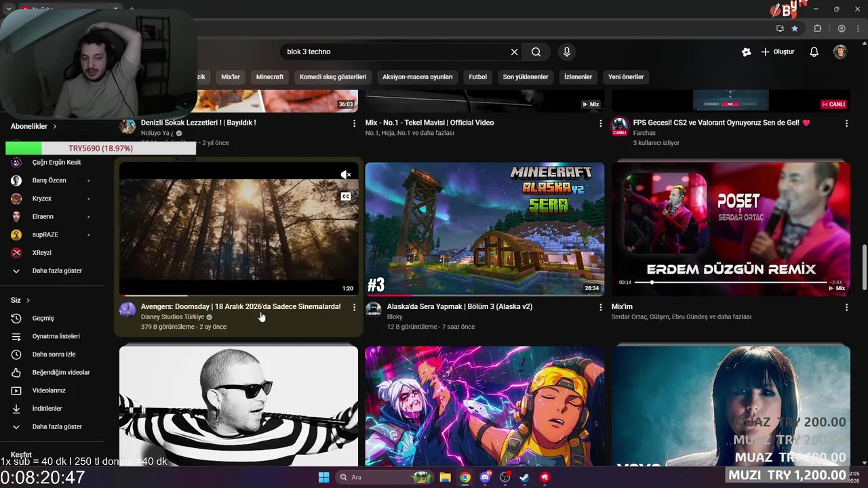Viewport: 868px width, 488px height.
Task: Open the Abonelikler section chevron
Action: pos(55,126)
